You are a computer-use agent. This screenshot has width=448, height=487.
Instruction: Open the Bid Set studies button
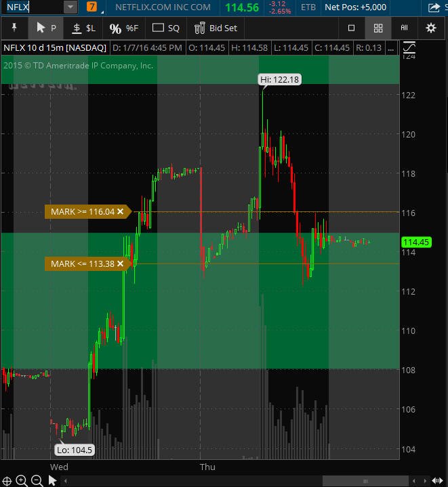216,28
